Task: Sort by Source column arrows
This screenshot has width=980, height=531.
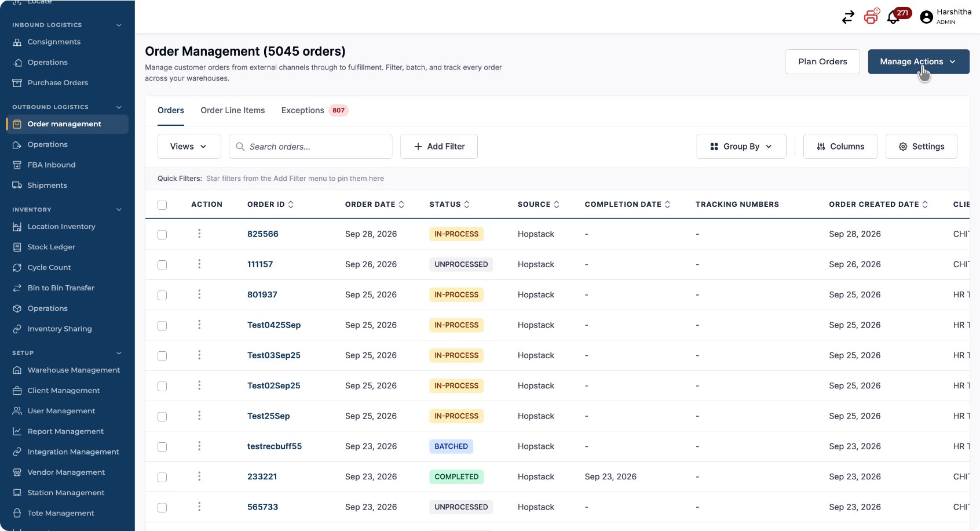Action: click(x=557, y=204)
